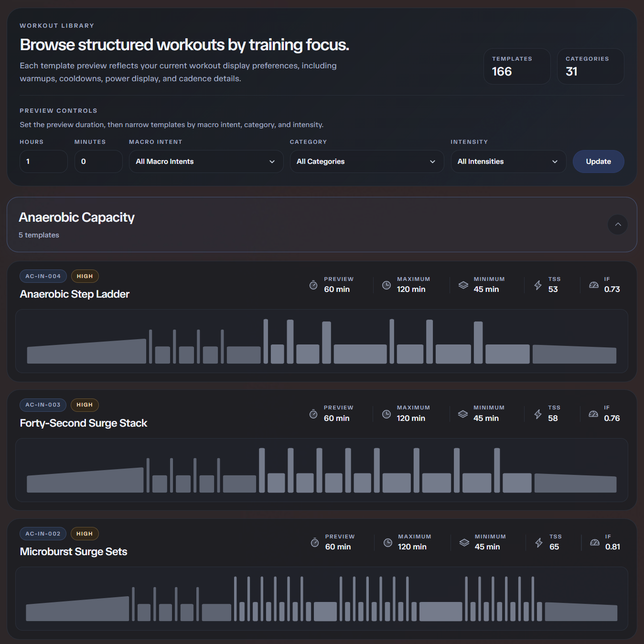Viewport: 644px width, 644px height.
Task: Focus the Hours input field
Action: [43, 161]
